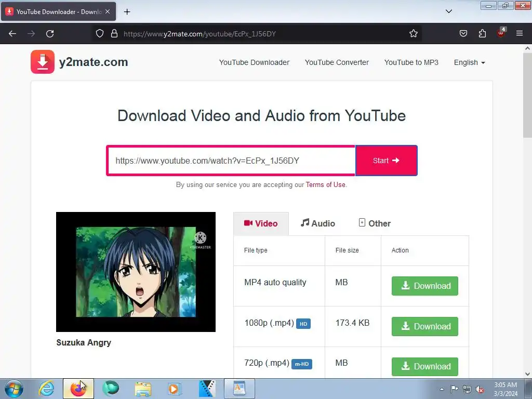Viewport: 532px width, 399px height.
Task: Click the Firefox taskbar icon
Action: point(78,389)
